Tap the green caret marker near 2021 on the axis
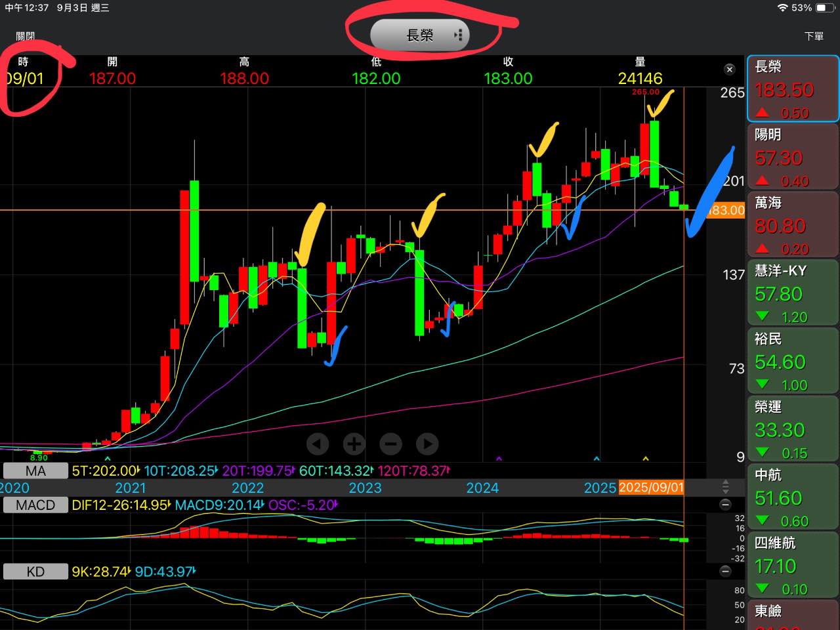The height and width of the screenshot is (630, 840). (x=108, y=458)
